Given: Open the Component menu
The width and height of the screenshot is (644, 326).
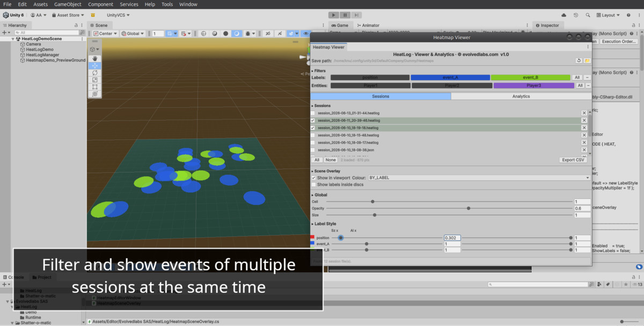Looking at the screenshot, I should tap(100, 4).
